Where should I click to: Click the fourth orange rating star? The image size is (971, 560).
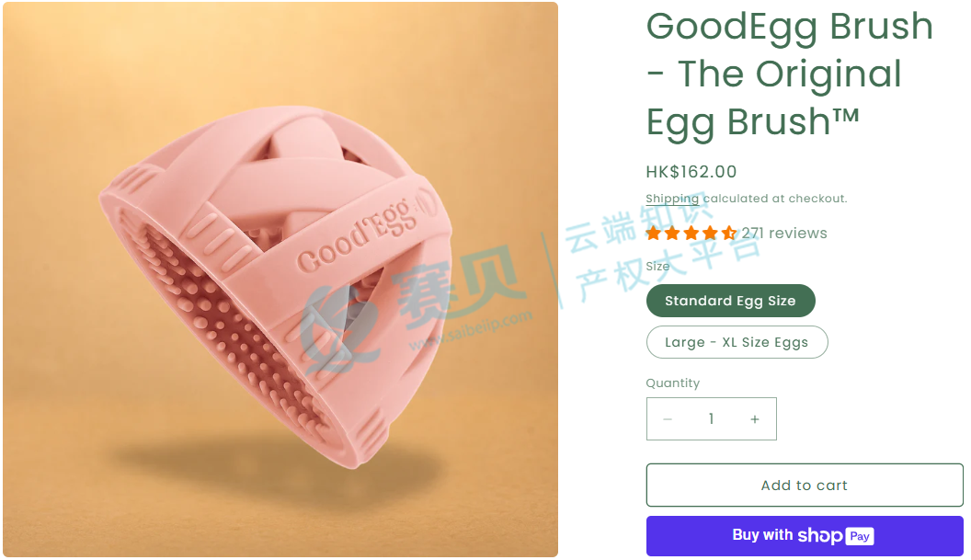point(710,233)
